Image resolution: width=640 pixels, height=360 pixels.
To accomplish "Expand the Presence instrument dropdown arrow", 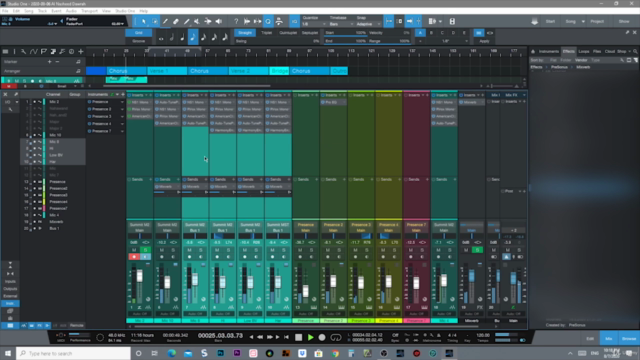I will coord(122,102).
